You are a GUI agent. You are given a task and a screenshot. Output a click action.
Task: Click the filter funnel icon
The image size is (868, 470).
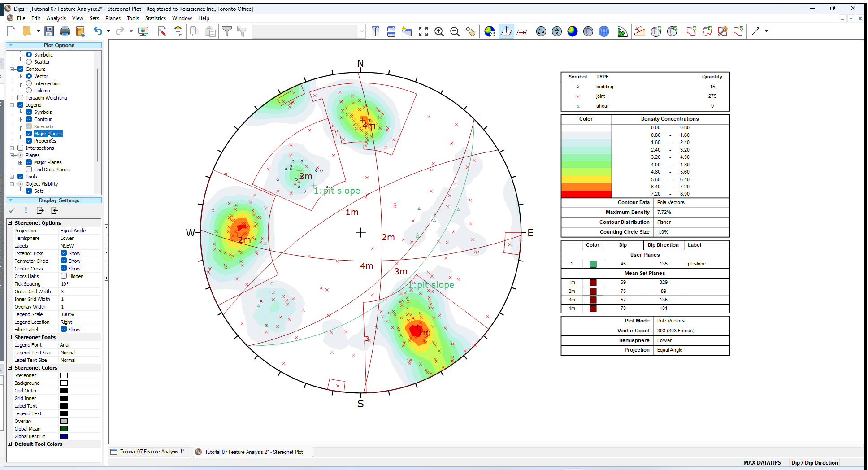point(227,31)
